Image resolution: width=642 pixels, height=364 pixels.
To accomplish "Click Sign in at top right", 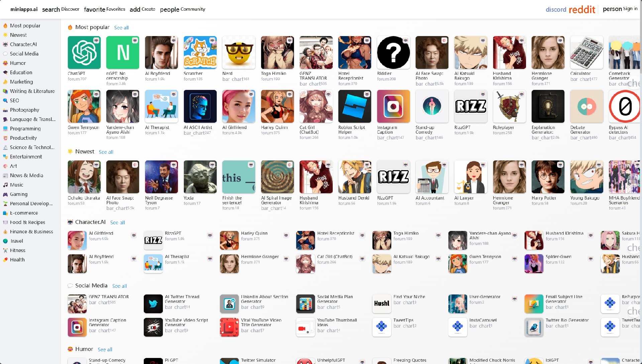I will click(620, 9).
